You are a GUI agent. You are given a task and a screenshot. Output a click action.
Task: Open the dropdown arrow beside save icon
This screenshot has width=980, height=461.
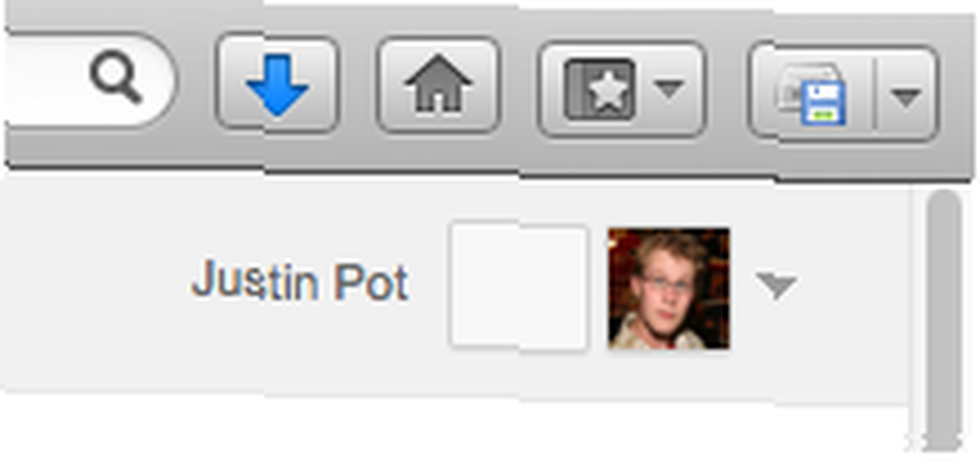point(906,96)
